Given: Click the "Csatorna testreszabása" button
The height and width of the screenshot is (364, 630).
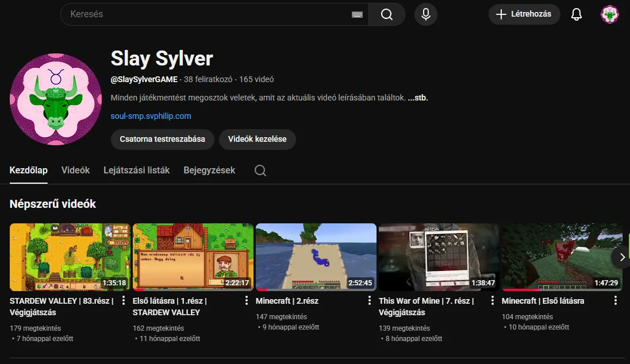Looking at the screenshot, I should (x=162, y=139).
